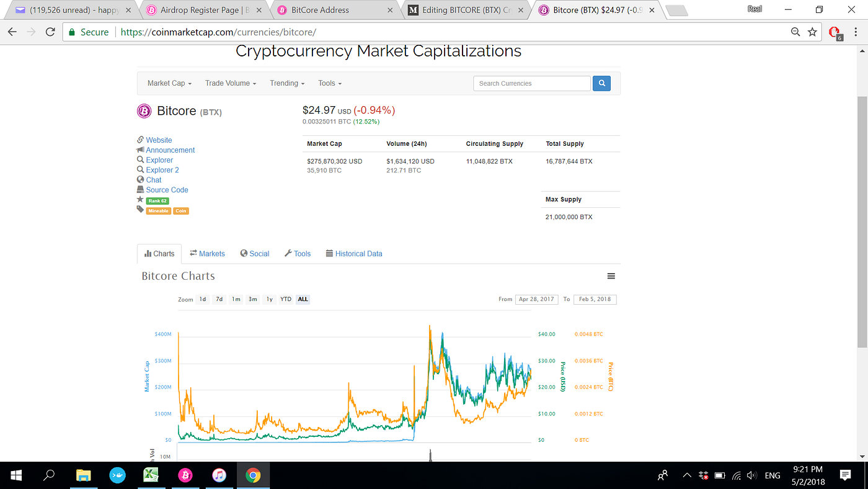Show hidden tray icons chevron
868x489 pixels.
[687, 475]
